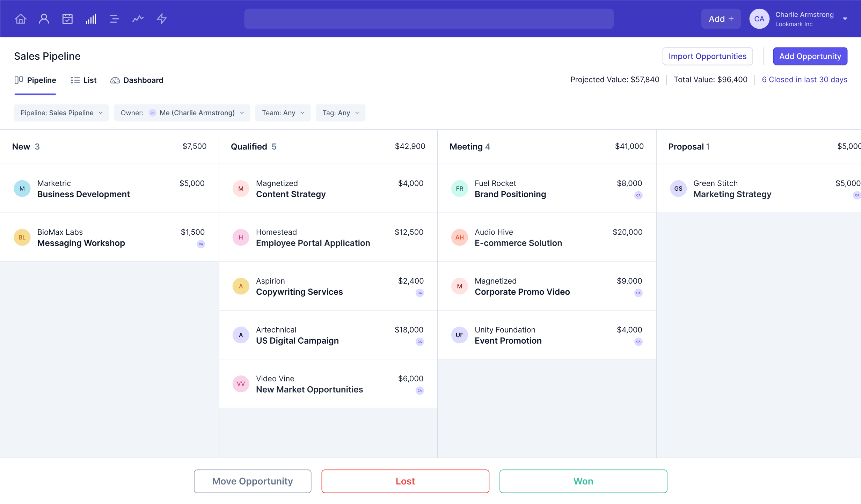The height and width of the screenshot is (504, 861).
Task: Open the Contacts/People icon
Action: pyautogui.click(x=44, y=18)
